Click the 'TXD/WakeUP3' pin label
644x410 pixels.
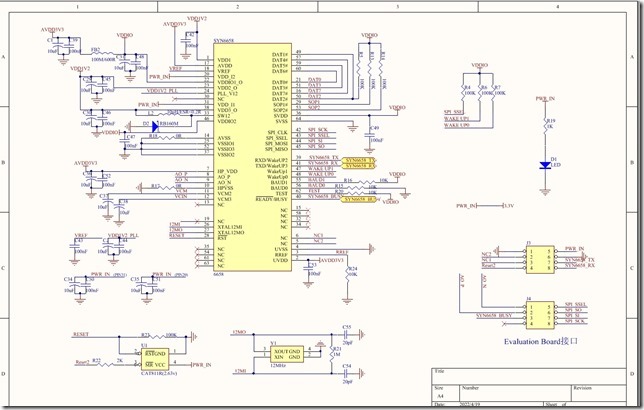[271, 166]
